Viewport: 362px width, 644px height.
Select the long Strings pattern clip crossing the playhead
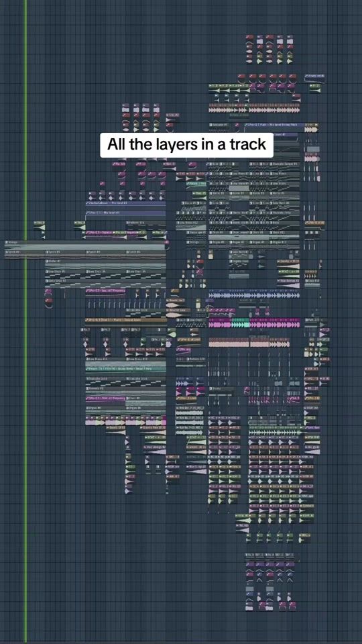tap(86, 245)
